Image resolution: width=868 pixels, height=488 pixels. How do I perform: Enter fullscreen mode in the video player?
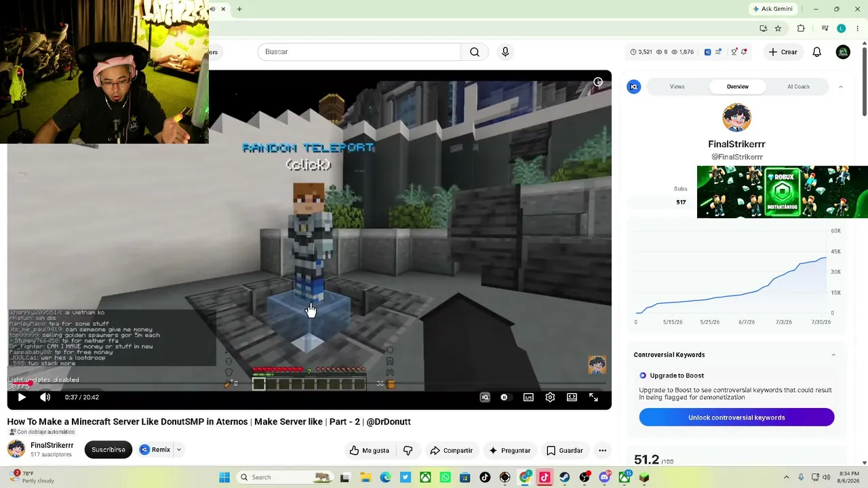[x=593, y=397]
